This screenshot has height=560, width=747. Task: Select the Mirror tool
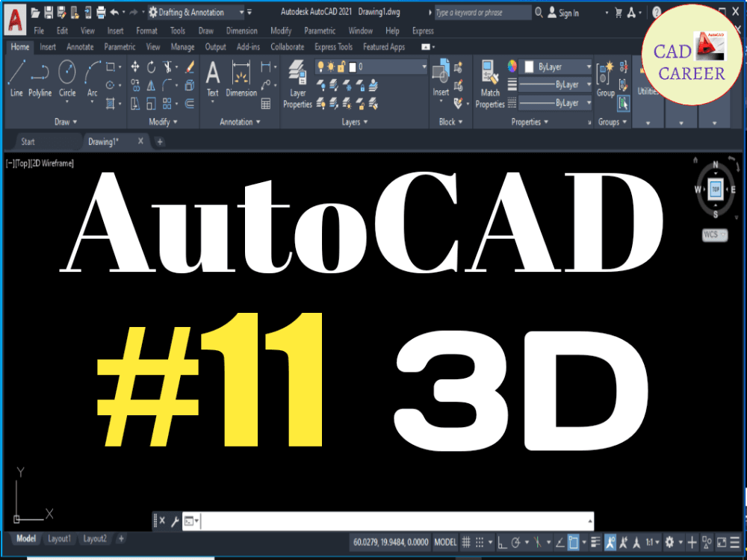click(x=151, y=85)
